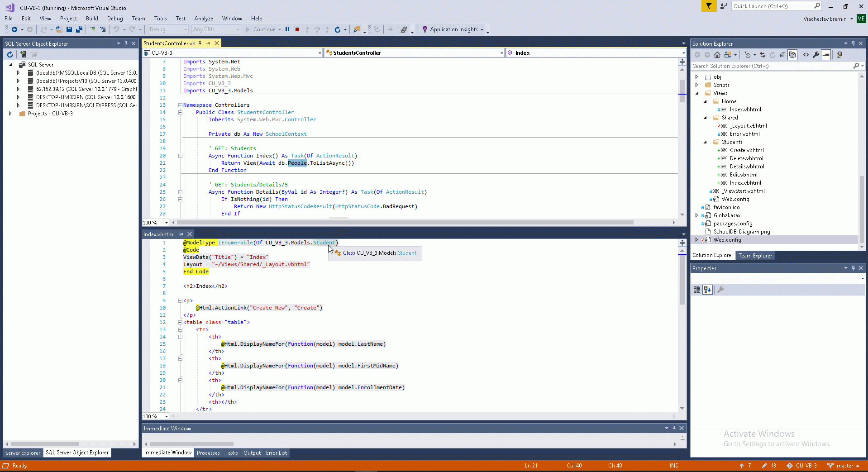Click the Collapse All icon in Solution Explorer
This screenshot has width=868, height=472.
point(782,55)
